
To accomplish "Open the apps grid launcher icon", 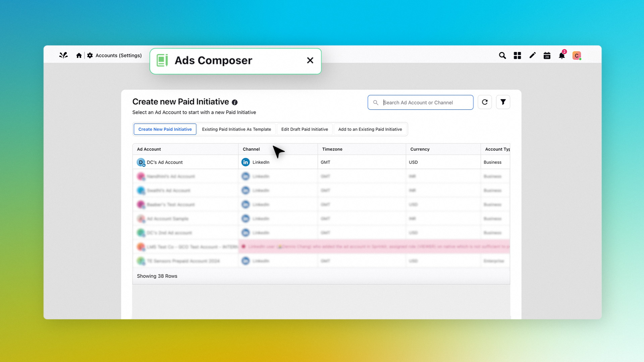I will click(x=517, y=55).
